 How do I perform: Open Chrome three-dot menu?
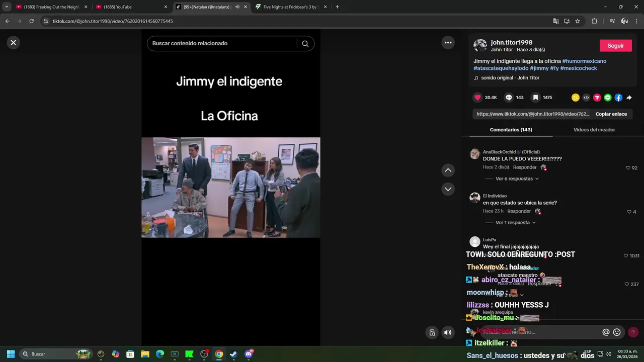pyautogui.click(x=636, y=21)
